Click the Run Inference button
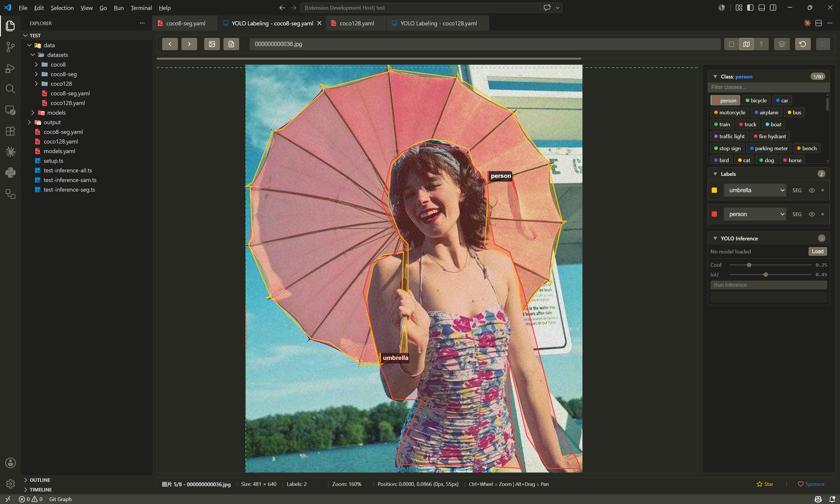 click(x=768, y=285)
